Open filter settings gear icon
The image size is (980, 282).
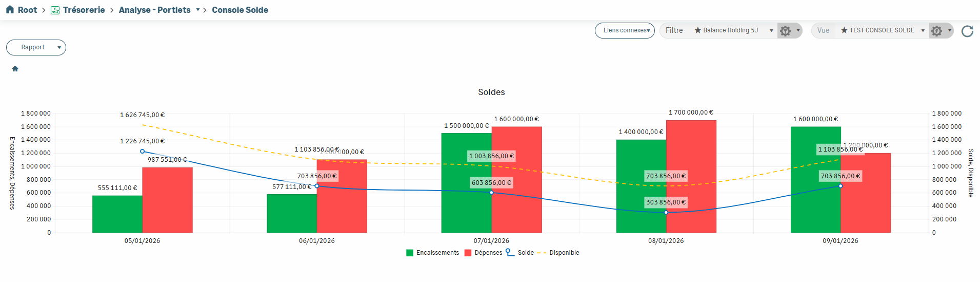coord(785,31)
